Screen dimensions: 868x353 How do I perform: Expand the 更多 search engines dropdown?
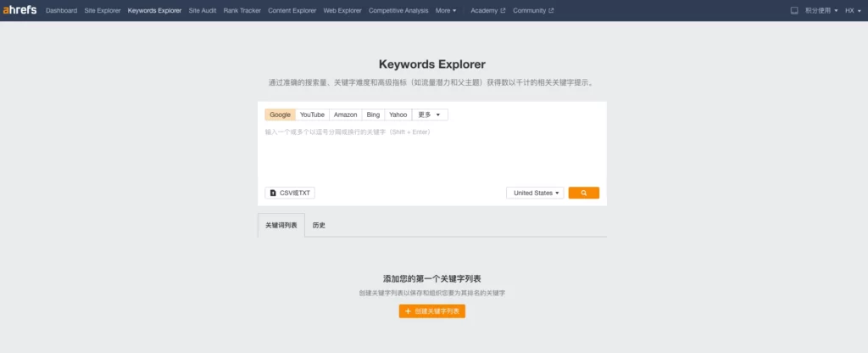tap(430, 115)
